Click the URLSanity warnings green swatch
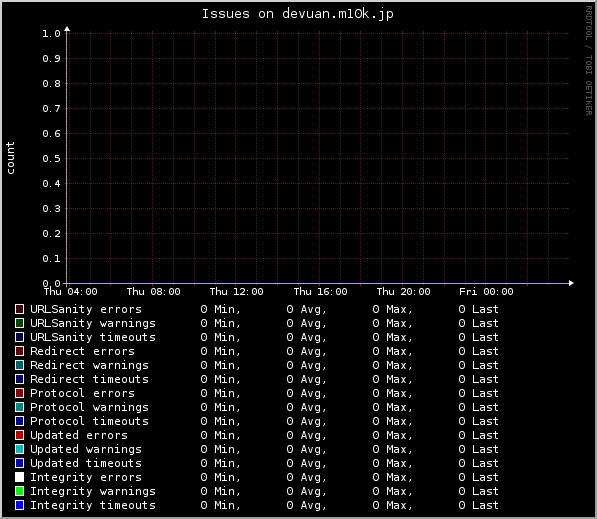 coord(19,323)
